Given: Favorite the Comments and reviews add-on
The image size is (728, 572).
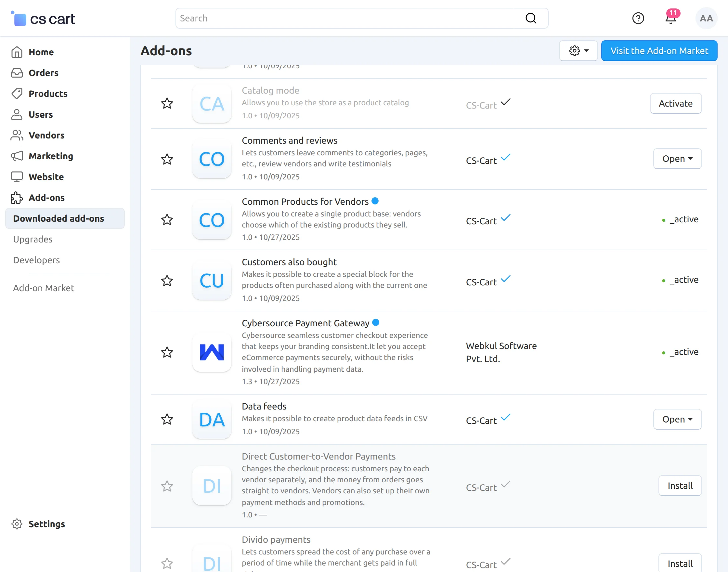Looking at the screenshot, I should tap(167, 159).
